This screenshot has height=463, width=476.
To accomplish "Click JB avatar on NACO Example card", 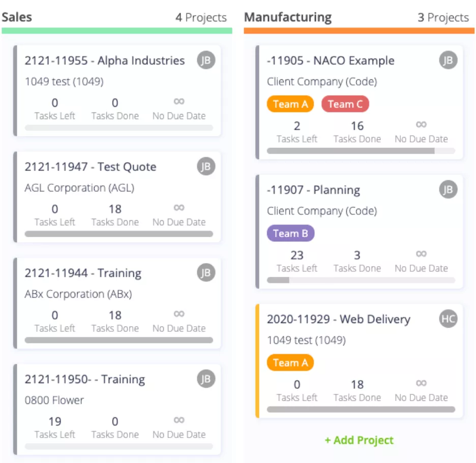I will (x=448, y=60).
